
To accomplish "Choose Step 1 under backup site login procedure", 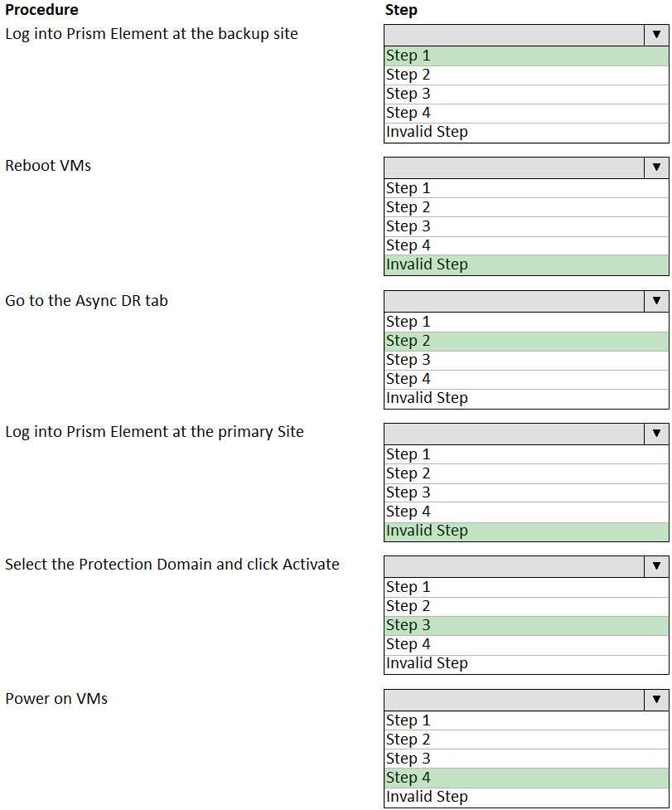I will pos(526,56).
